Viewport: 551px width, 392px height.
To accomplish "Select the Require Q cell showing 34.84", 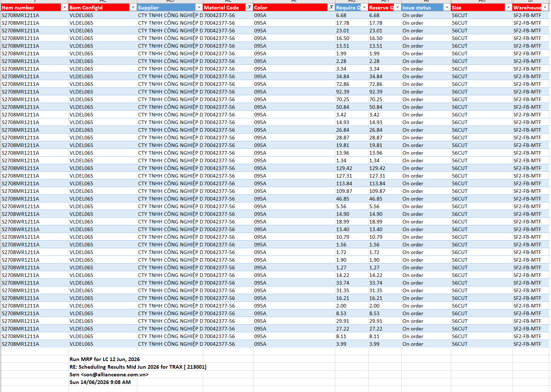I will point(351,76).
